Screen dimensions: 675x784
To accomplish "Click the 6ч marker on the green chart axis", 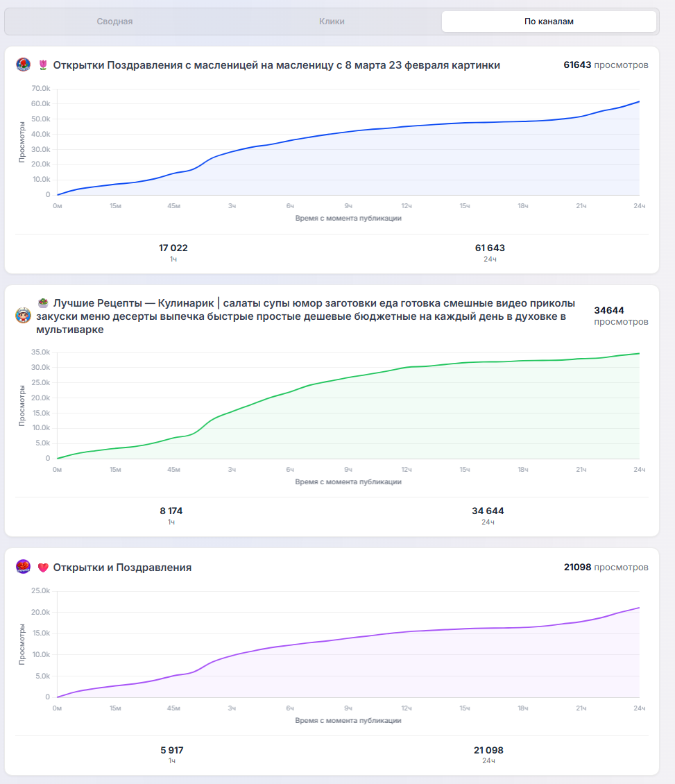I will coord(290,470).
